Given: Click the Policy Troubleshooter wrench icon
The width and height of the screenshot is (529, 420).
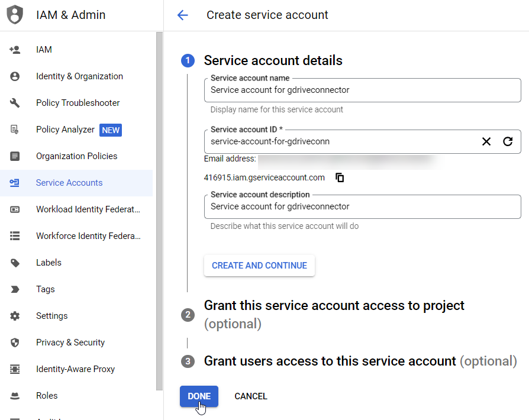Looking at the screenshot, I should (15, 103).
